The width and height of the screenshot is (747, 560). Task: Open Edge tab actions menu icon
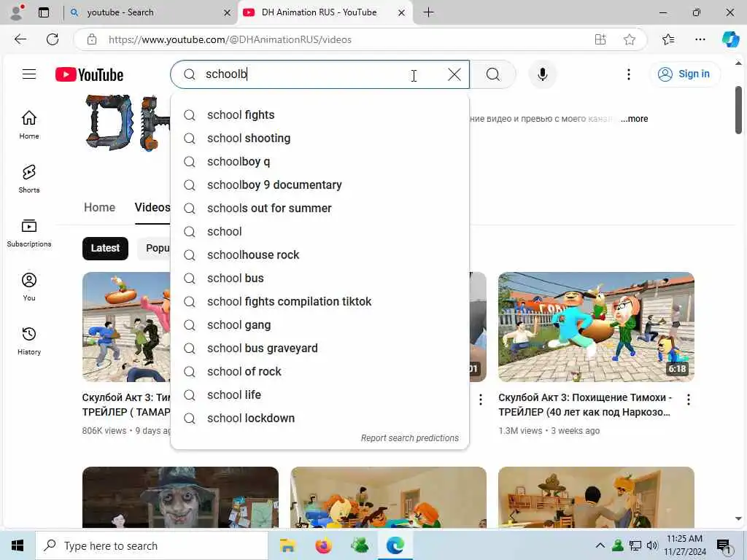click(43, 12)
